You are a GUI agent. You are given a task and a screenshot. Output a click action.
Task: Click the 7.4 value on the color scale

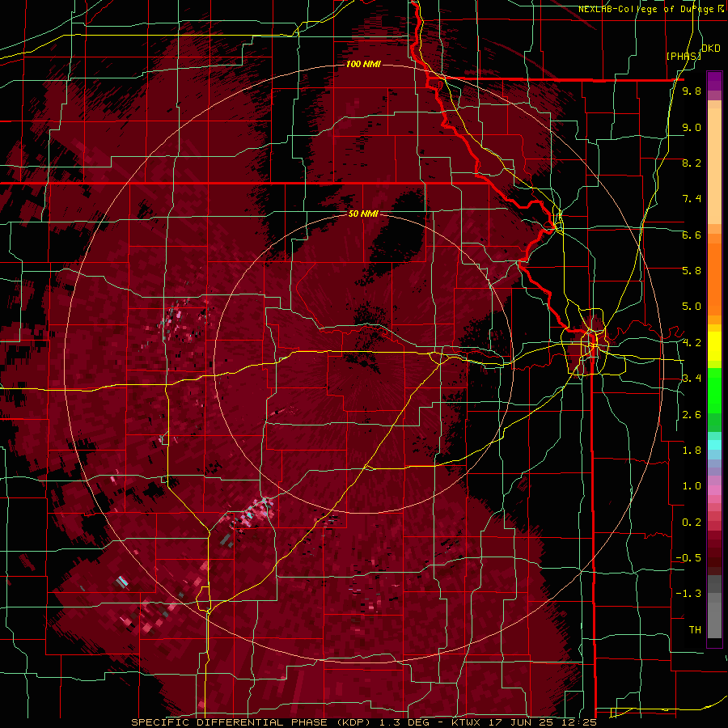[692, 199]
